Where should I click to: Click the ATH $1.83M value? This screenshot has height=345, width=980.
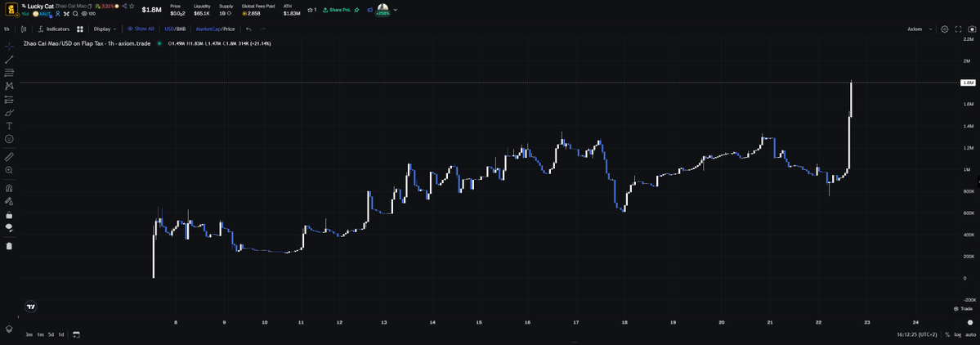tap(292, 12)
